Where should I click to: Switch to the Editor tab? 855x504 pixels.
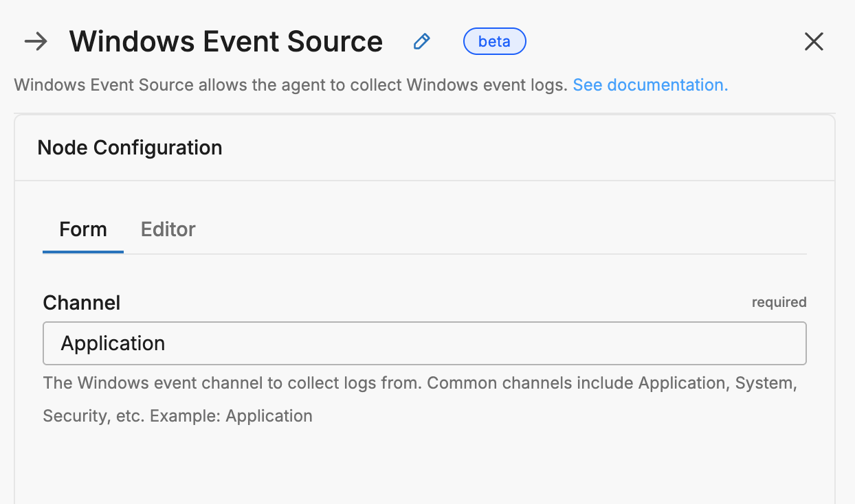pos(168,229)
